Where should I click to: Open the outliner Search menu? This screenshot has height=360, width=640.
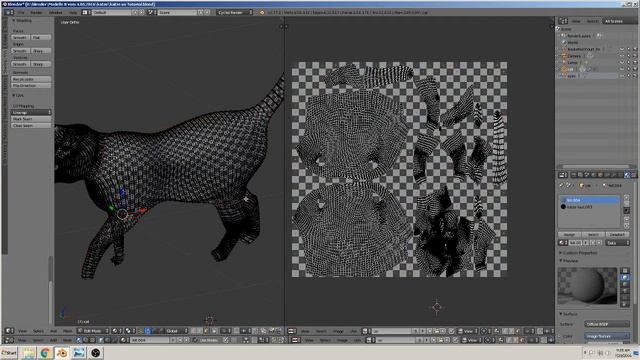point(592,21)
